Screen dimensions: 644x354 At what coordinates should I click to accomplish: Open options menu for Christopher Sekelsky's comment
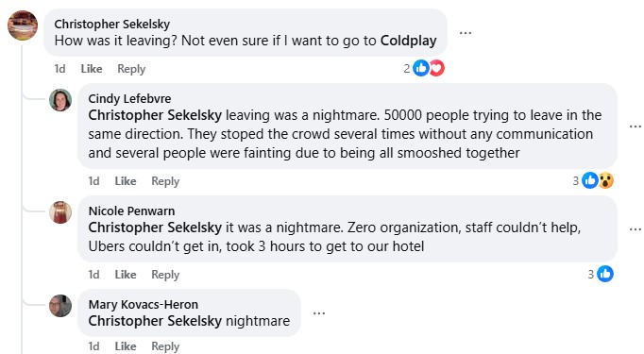point(466,33)
